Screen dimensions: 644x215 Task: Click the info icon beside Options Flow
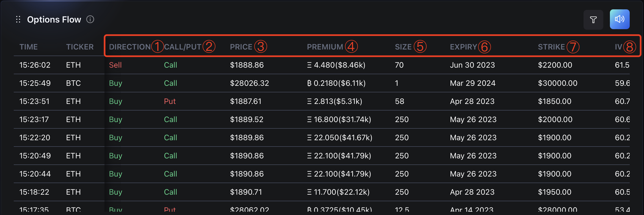[90, 20]
